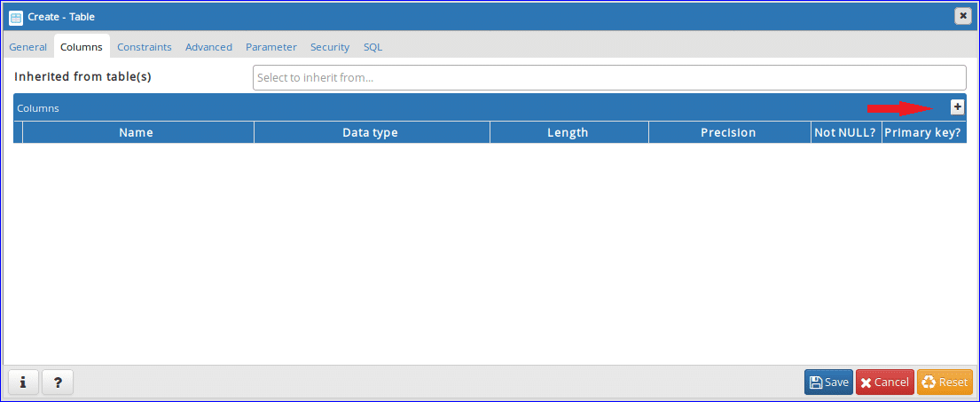Click the Data type column header
Viewport: 980px width, 402px height.
point(370,133)
